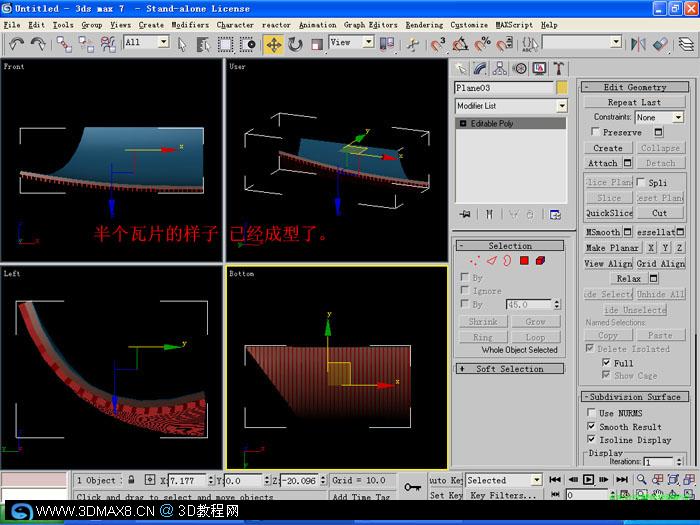Click the QuickSlice button
This screenshot has width=700, height=525.
coord(609,213)
